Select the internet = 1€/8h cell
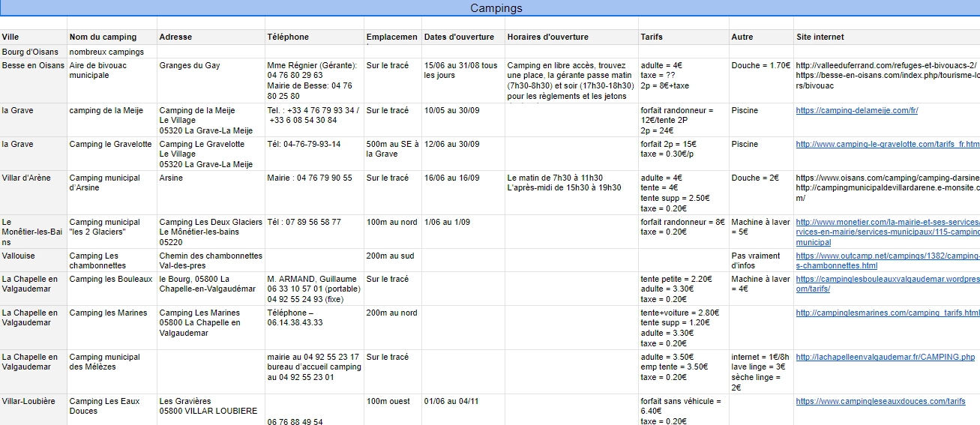Viewport: 980px width, 425px height. point(761,372)
